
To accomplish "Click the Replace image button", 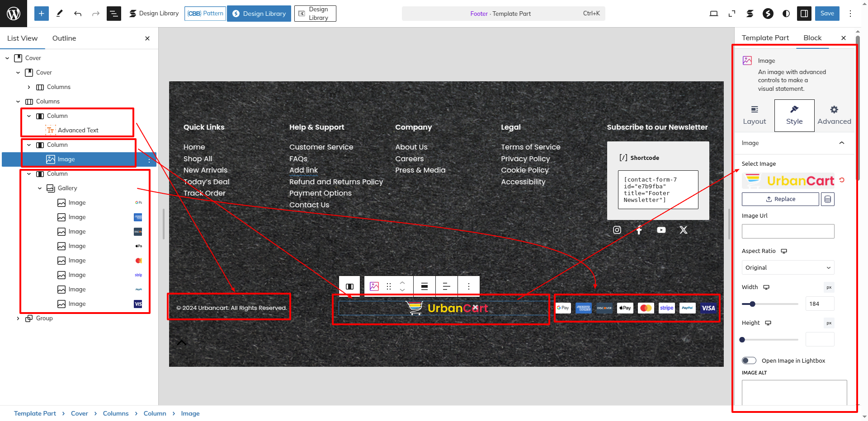I will tap(780, 199).
